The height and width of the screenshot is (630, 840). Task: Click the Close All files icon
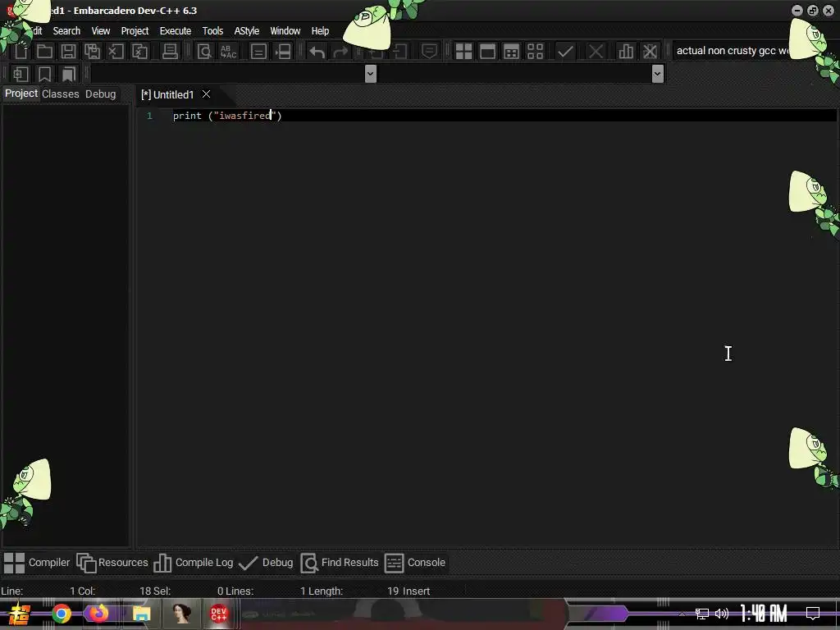coord(139,52)
